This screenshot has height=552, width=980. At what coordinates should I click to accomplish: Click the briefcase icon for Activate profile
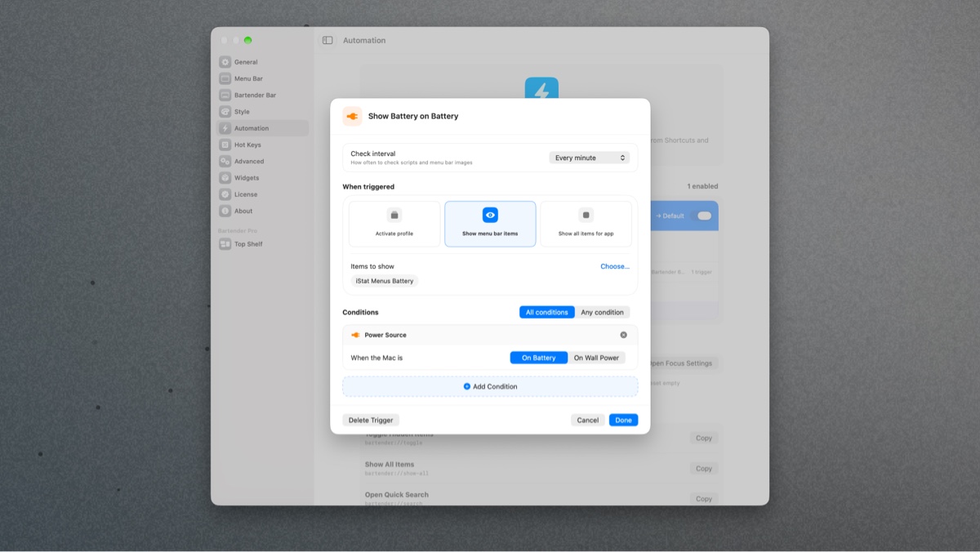pyautogui.click(x=394, y=215)
